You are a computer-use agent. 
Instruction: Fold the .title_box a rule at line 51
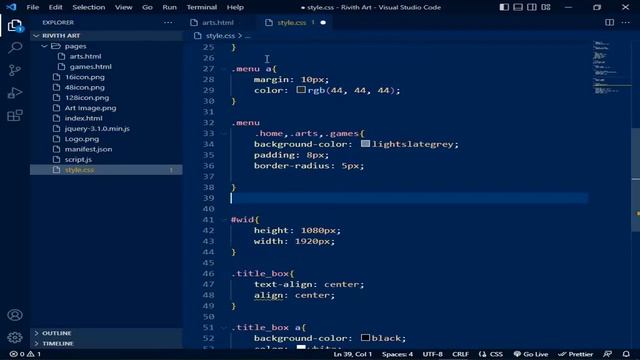pos(224,327)
